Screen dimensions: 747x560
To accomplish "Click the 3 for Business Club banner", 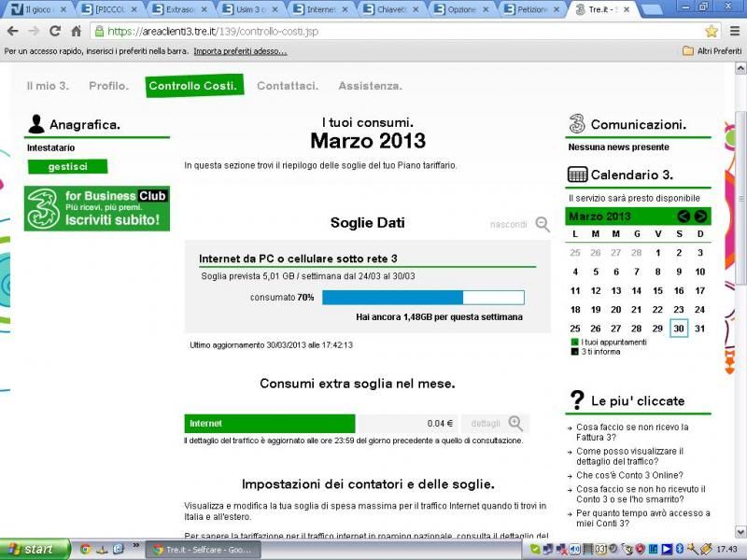I will click(x=97, y=208).
